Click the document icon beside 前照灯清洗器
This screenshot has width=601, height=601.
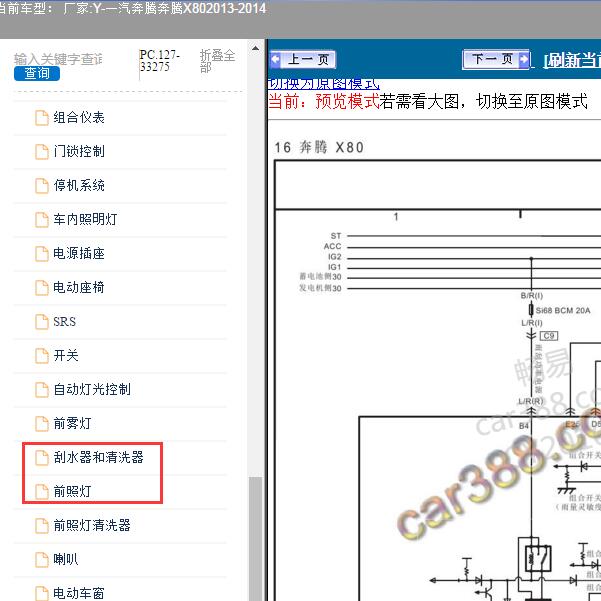42,526
